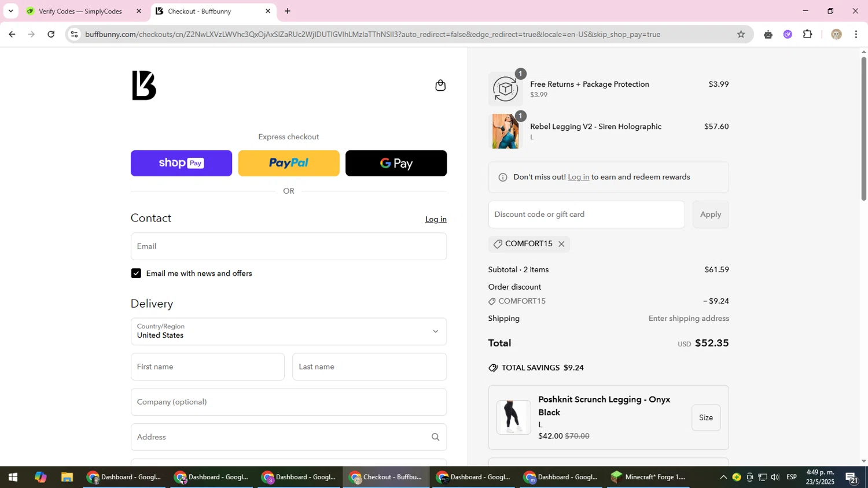Click the Apply discount button
The width and height of the screenshot is (868, 488).
711,215
